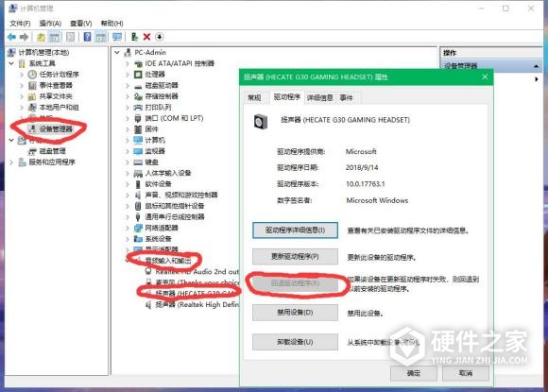Click the Back arrow in the toolbar

12,37
